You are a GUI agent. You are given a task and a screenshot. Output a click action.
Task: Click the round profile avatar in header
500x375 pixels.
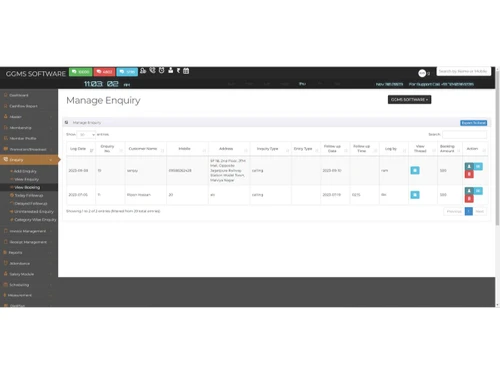422,73
